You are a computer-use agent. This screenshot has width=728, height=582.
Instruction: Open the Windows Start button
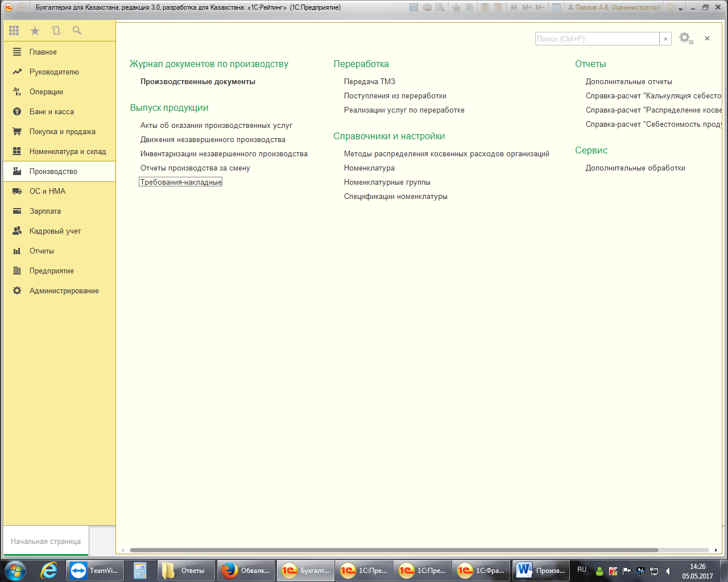click(x=15, y=570)
